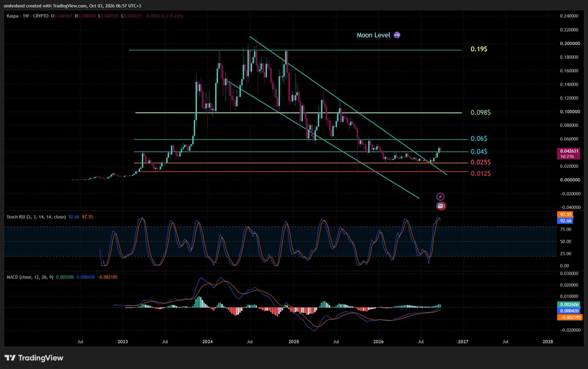The image size is (588, 369).
Task: Select the yellow "0.19$" price label
Action: click(x=480, y=49)
